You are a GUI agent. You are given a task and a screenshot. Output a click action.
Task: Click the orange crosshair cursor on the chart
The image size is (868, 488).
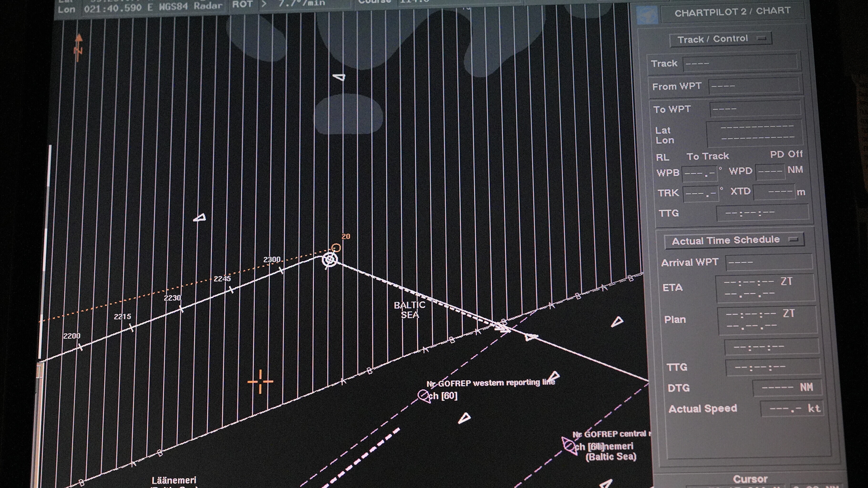260,381
